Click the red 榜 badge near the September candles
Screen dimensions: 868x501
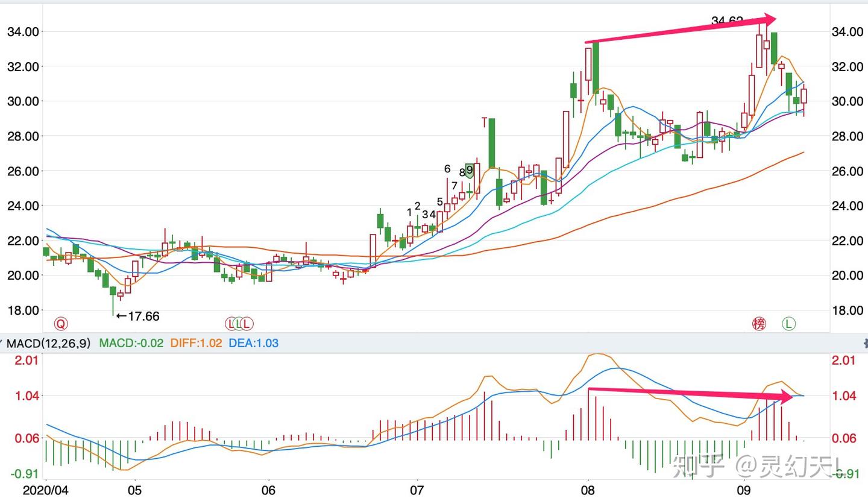click(x=759, y=324)
